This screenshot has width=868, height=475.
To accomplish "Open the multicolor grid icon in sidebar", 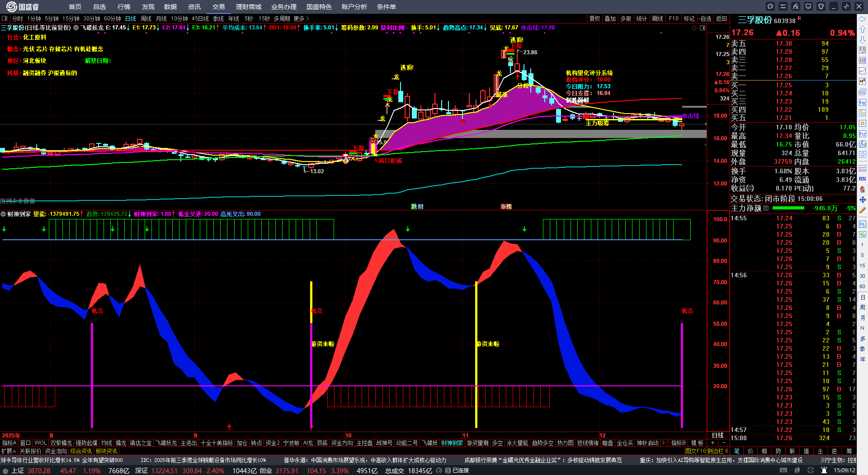I will pos(863,61).
